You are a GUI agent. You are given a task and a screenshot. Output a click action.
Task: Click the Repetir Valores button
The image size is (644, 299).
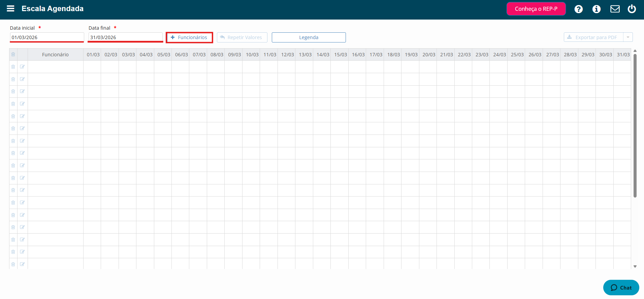tap(242, 37)
